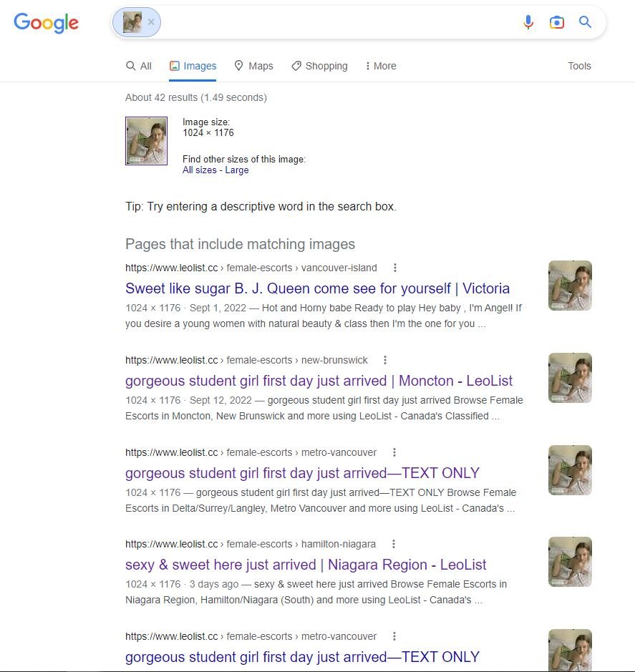635x672 pixels.
Task: Open the Sweet like sugar Victoria result
Action: [x=317, y=288]
